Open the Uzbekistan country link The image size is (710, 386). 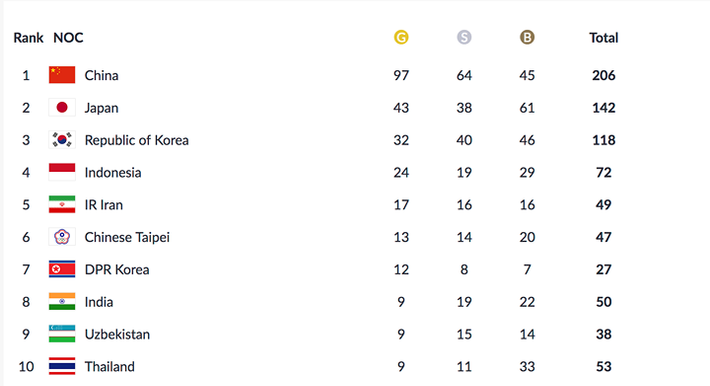click(x=117, y=334)
